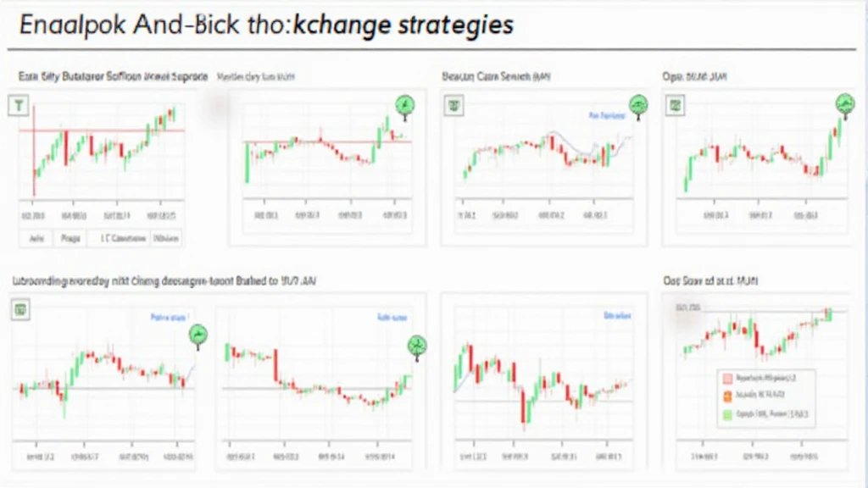The height and width of the screenshot is (488, 868).
Task: Select the widest third tab under the first chart
Action: click(122, 238)
